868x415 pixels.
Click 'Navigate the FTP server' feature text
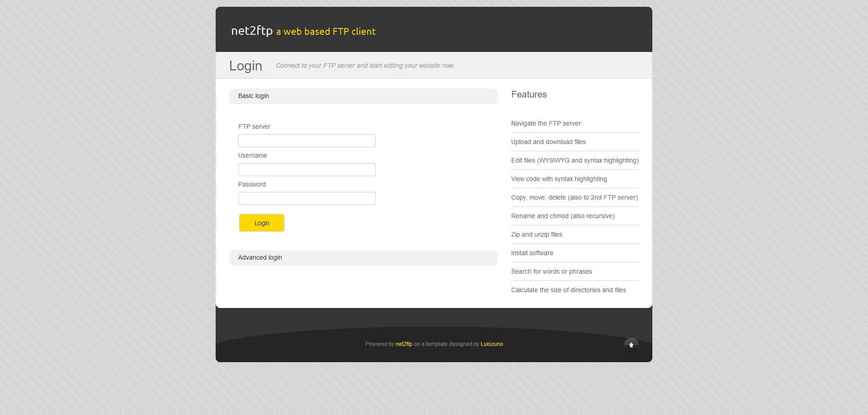point(546,123)
